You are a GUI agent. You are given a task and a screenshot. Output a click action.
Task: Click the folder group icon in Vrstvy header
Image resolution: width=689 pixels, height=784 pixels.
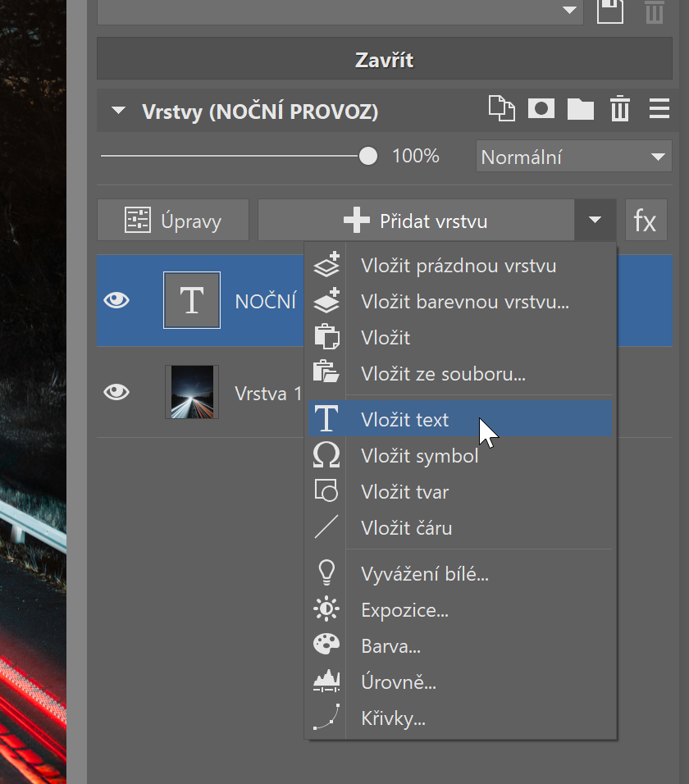coord(581,109)
